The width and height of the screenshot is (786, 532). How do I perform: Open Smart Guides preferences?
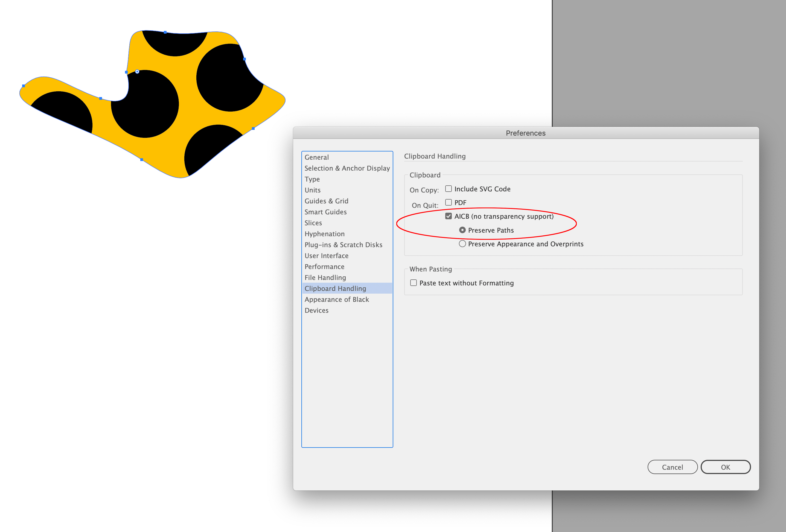(325, 212)
